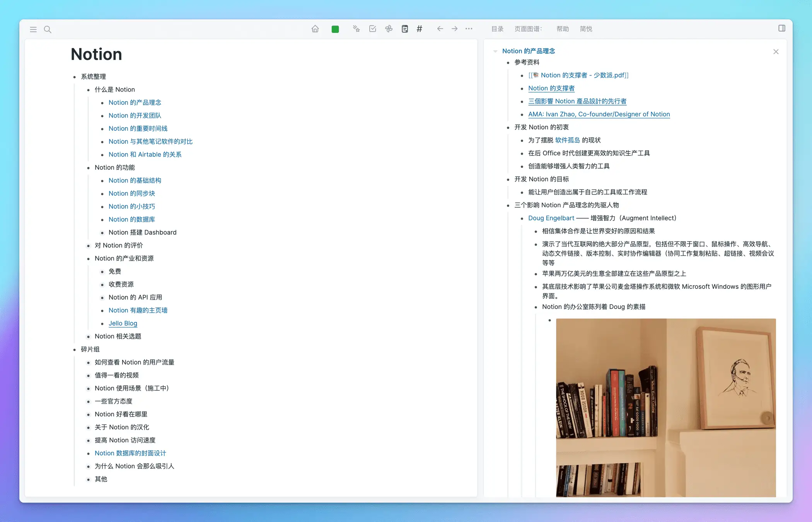Open Notion 数据库的封面设计 link
812x522 pixels.
click(130, 453)
